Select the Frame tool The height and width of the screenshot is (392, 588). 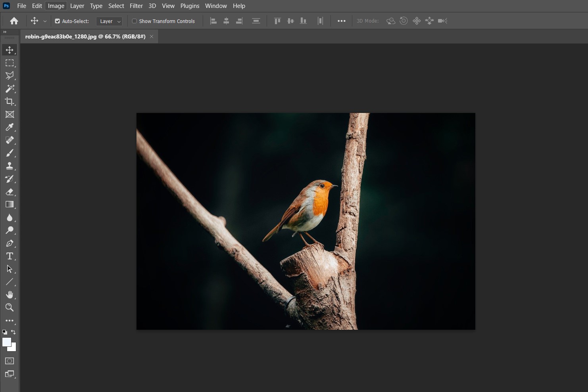(10, 115)
